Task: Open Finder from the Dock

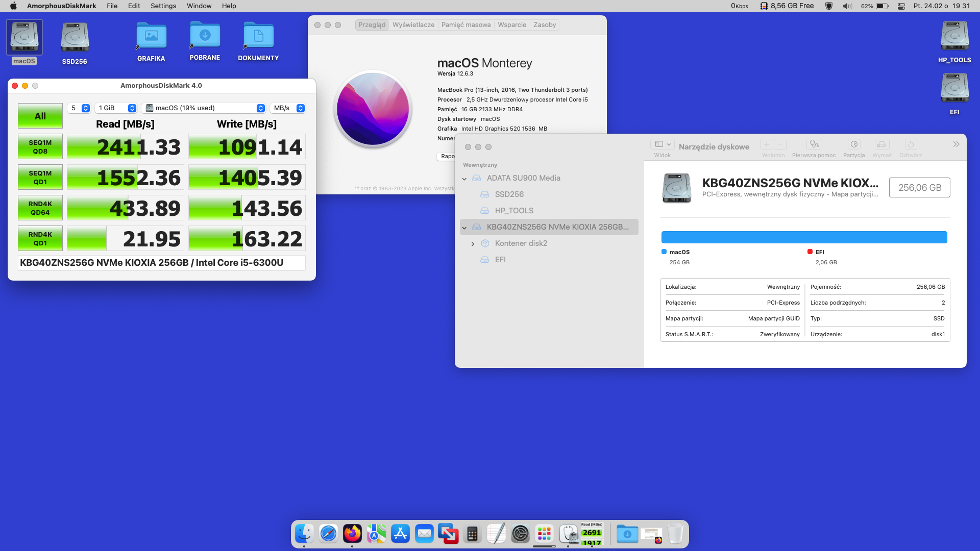Action: (x=304, y=534)
